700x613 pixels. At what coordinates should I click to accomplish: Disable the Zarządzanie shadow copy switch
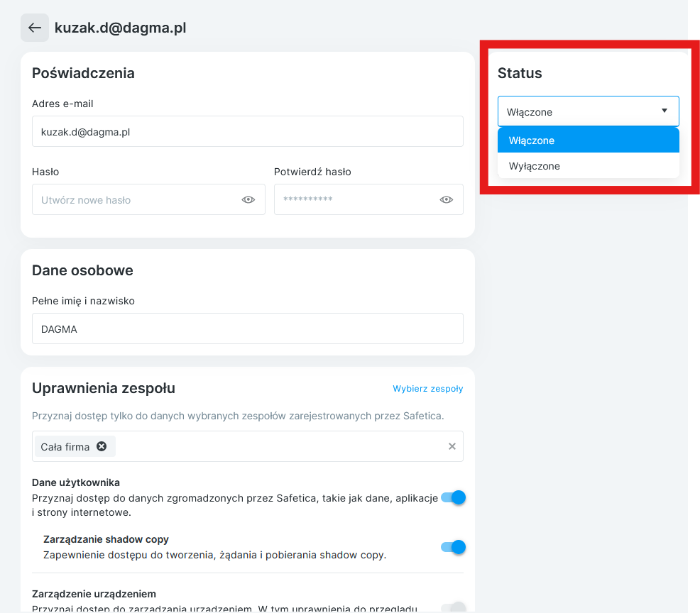click(453, 547)
